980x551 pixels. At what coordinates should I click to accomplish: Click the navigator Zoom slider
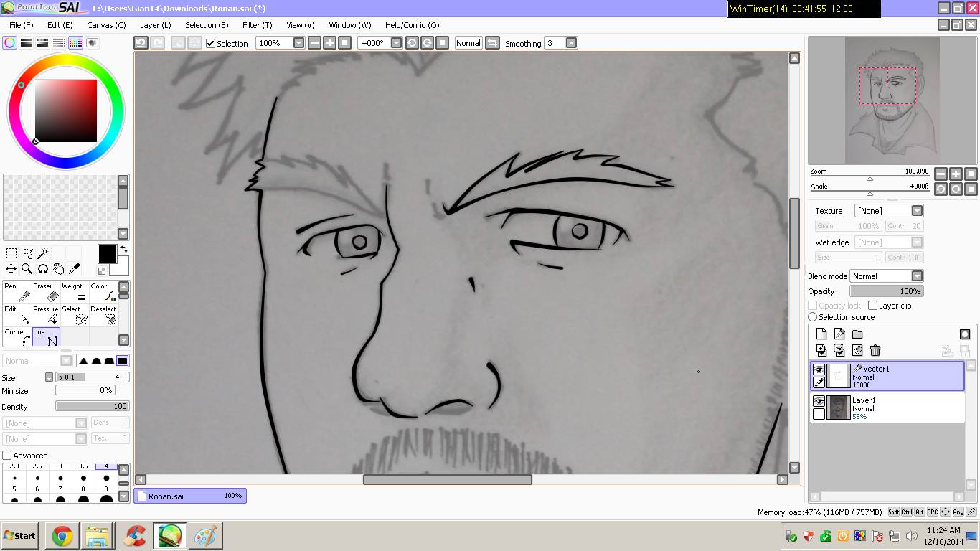pyautogui.click(x=870, y=178)
